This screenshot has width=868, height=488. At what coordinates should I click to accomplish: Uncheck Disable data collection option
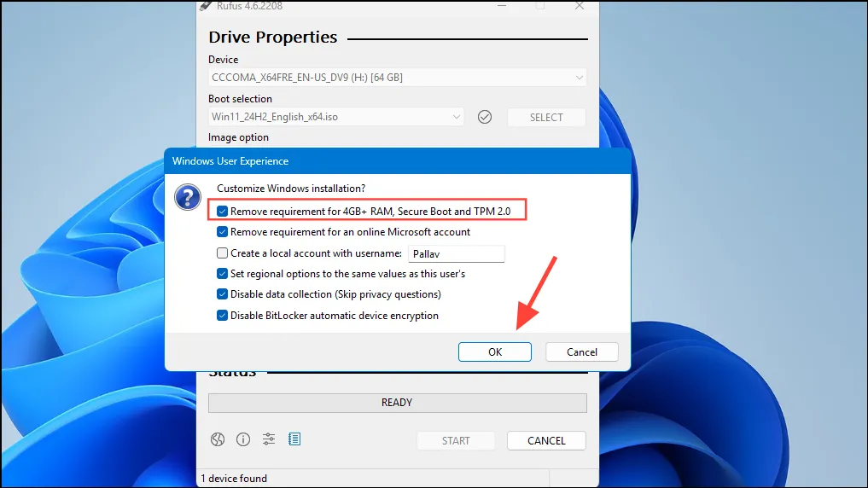pos(222,294)
